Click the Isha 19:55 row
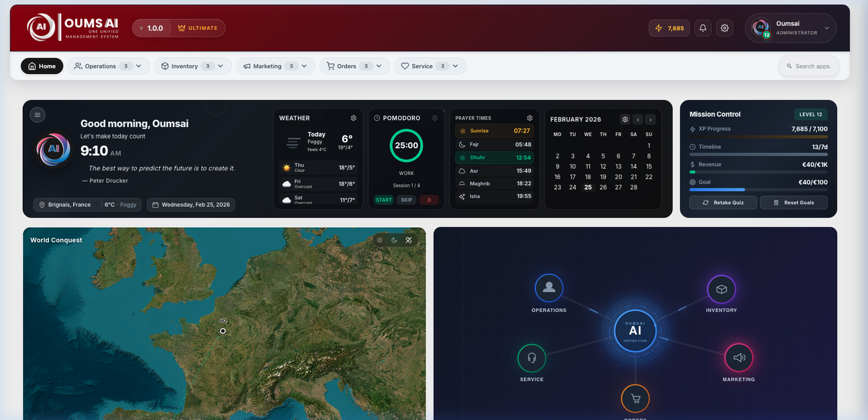Screen dimensions: 868x420 pos(494,197)
